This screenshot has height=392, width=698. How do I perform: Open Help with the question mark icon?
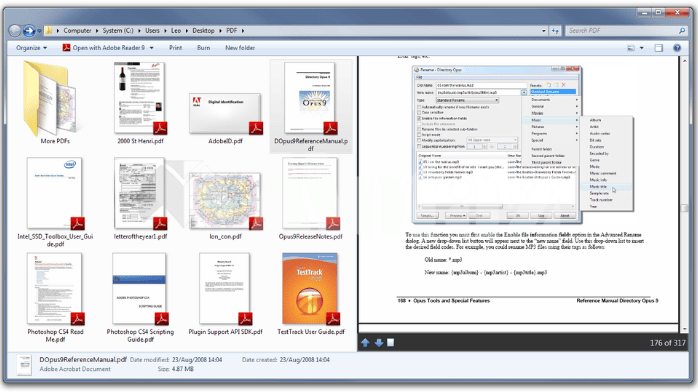[x=677, y=48]
